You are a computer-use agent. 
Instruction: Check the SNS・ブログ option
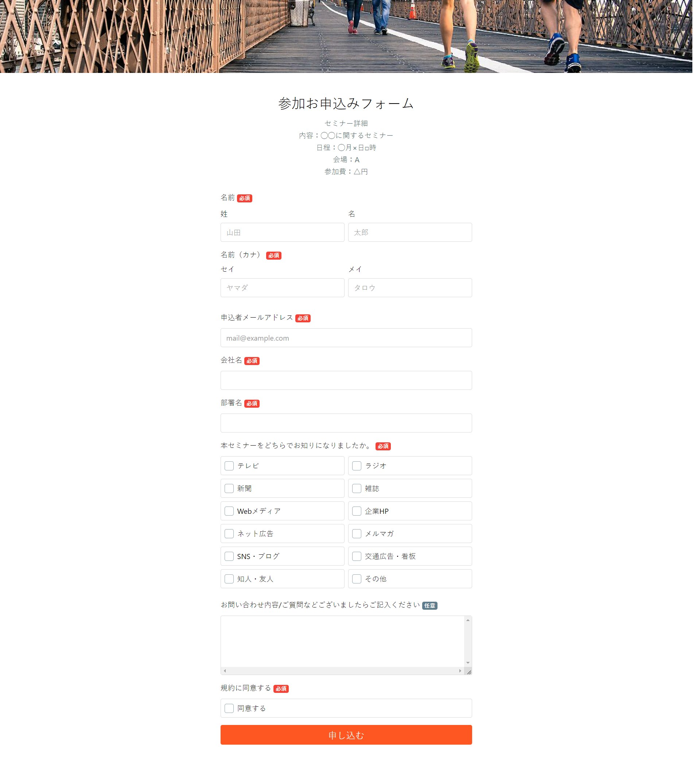click(229, 556)
